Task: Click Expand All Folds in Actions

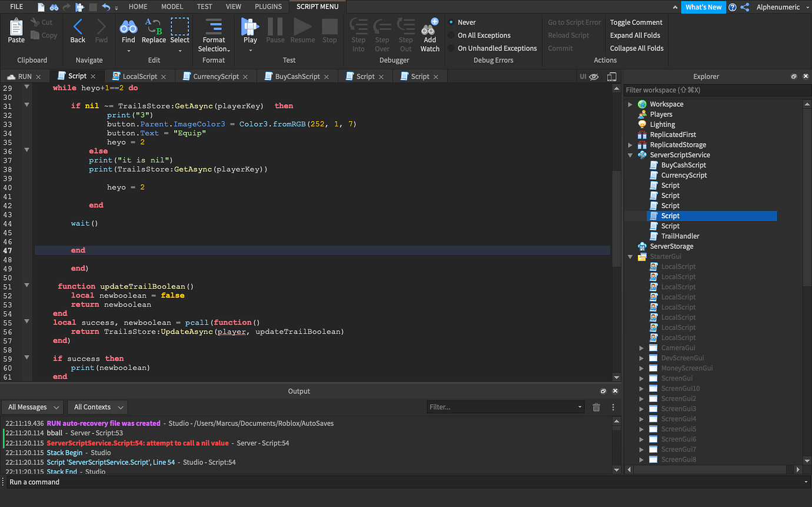Action: 635,35
